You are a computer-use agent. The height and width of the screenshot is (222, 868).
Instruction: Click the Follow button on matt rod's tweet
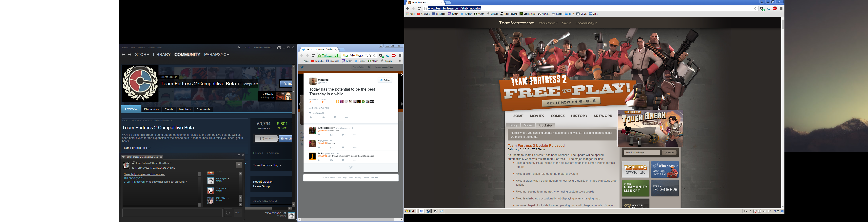coord(385,80)
